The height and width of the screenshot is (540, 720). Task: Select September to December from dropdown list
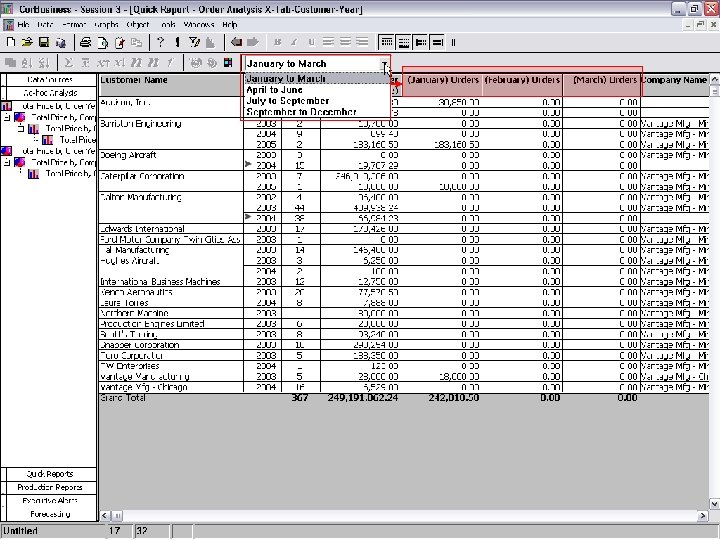pyautogui.click(x=317, y=112)
